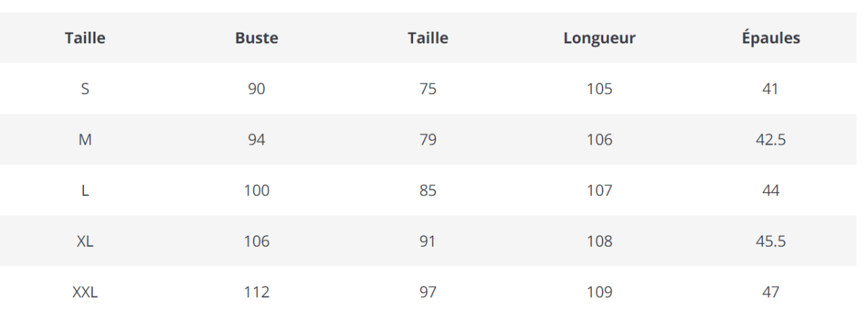Click the Longueur column header
This screenshot has width=868, height=332.
pyautogui.click(x=599, y=38)
